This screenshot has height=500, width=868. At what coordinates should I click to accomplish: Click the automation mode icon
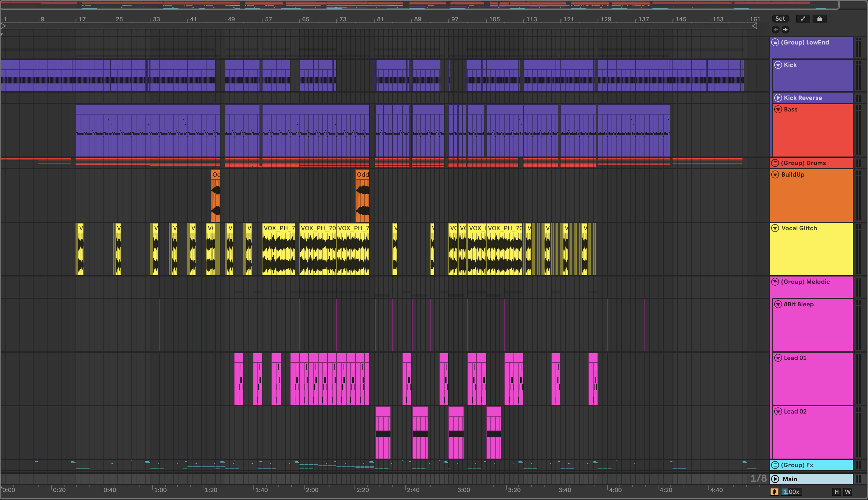(x=803, y=19)
